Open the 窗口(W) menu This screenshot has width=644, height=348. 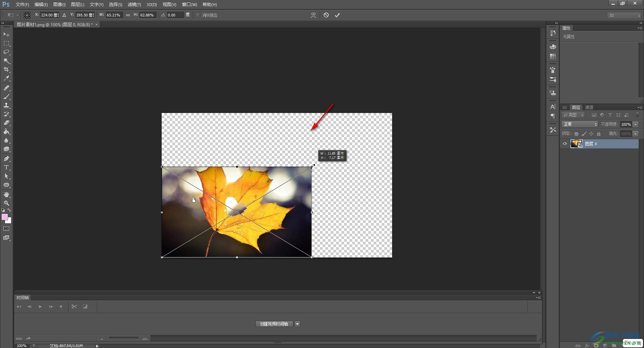tap(190, 5)
